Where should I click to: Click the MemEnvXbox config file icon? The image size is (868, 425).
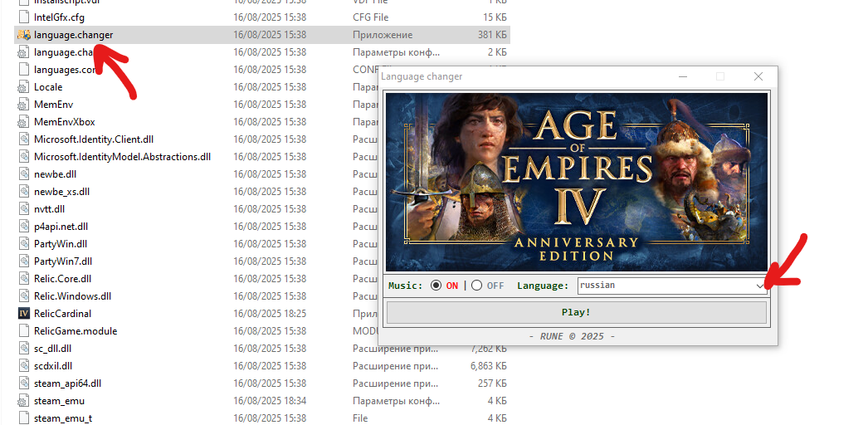click(x=24, y=122)
